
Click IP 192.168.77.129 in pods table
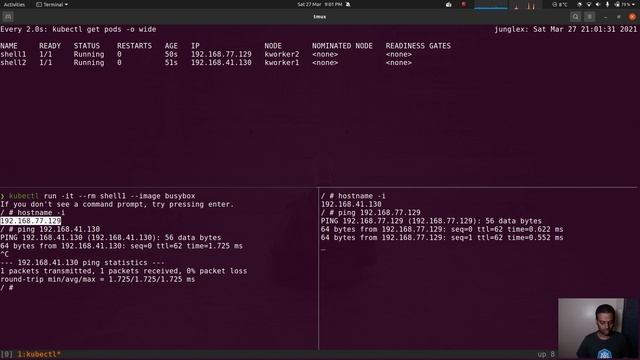point(221,54)
